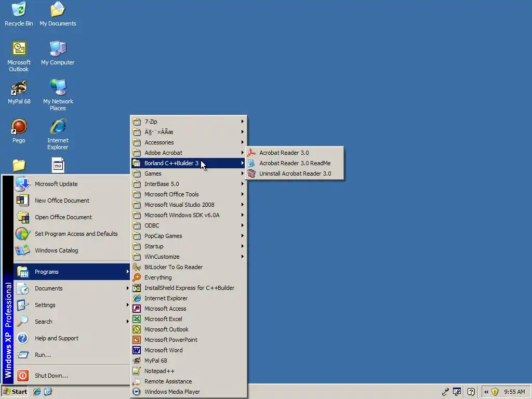The image size is (532, 399).
Task: Choose Open Office Document
Action: click(x=72, y=217)
